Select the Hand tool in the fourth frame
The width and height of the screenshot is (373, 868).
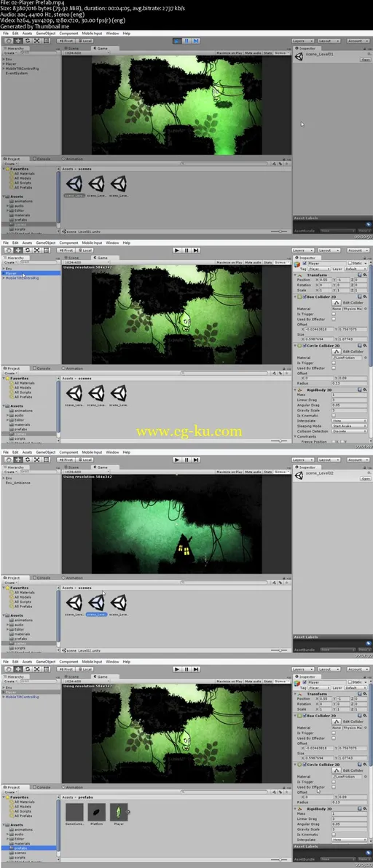point(9,669)
